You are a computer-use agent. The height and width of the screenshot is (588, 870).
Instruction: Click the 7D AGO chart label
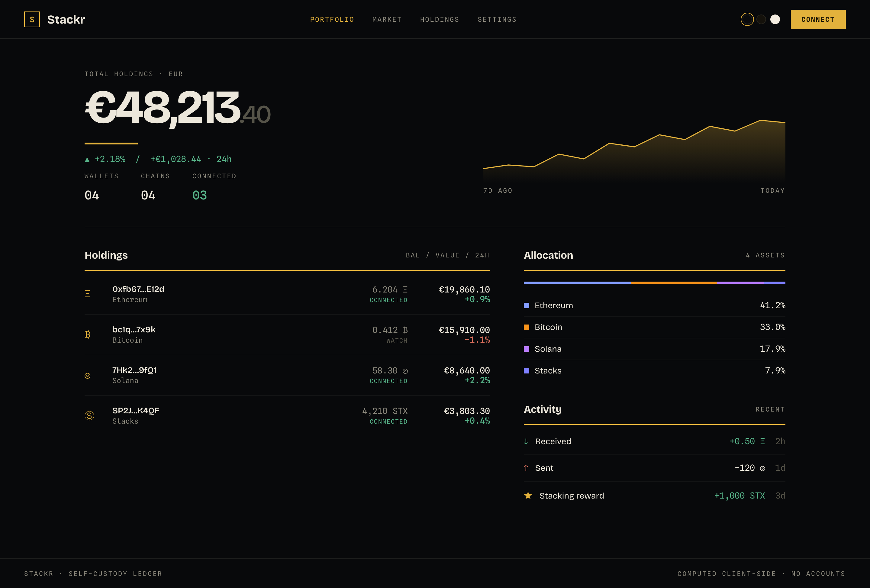click(x=498, y=191)
